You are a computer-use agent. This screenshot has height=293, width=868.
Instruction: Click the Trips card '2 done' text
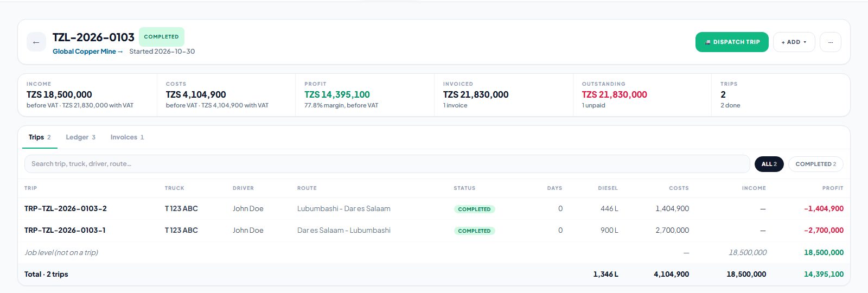730,105
